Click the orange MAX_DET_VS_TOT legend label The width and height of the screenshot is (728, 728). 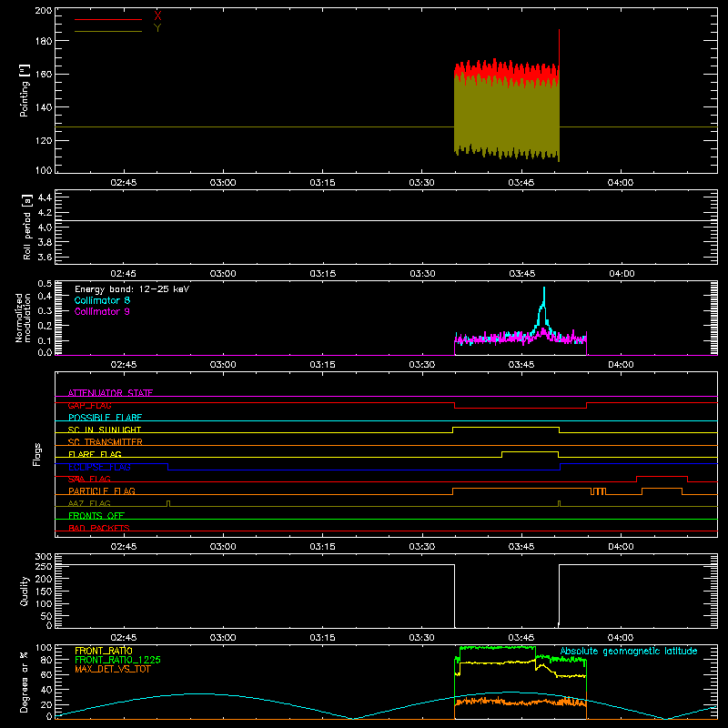pyautogui.click(x=112, y=669)
